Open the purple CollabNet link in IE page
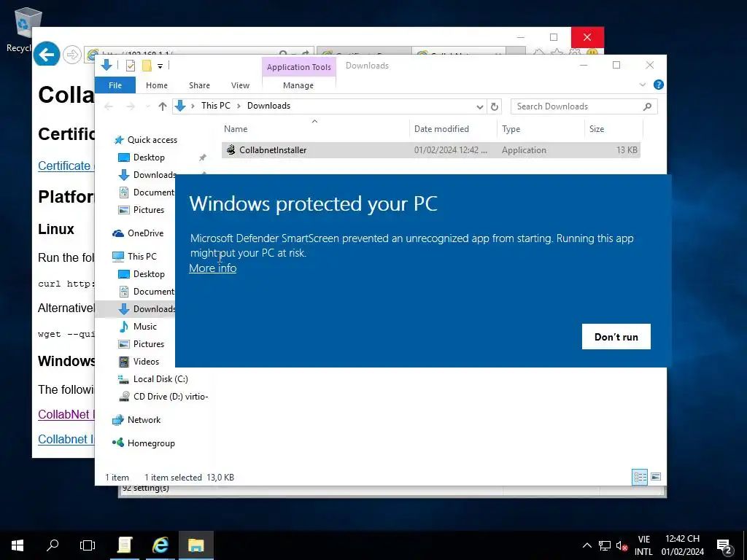The image size is (747, 560). 66,414
